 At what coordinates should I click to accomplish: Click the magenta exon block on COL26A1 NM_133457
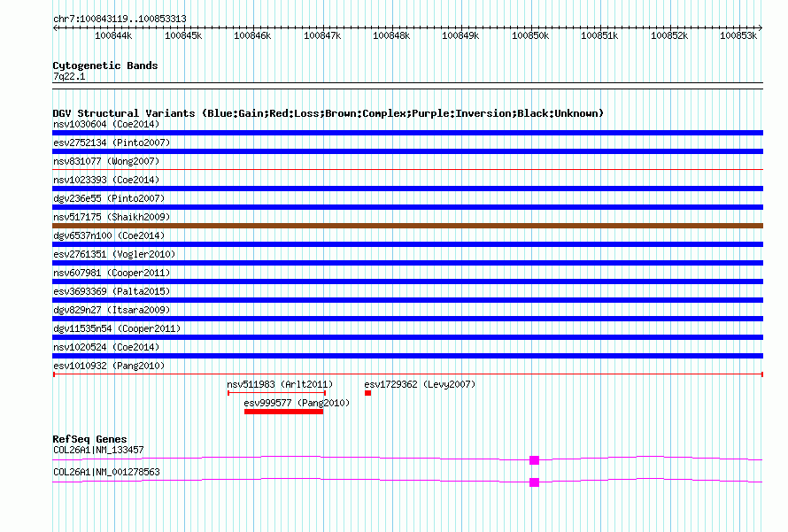[x=534, y=460]
